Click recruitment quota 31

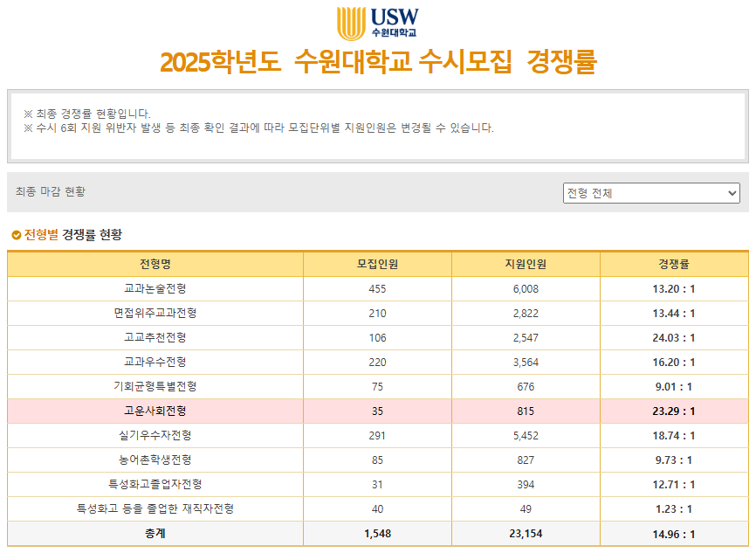point(377,485)
